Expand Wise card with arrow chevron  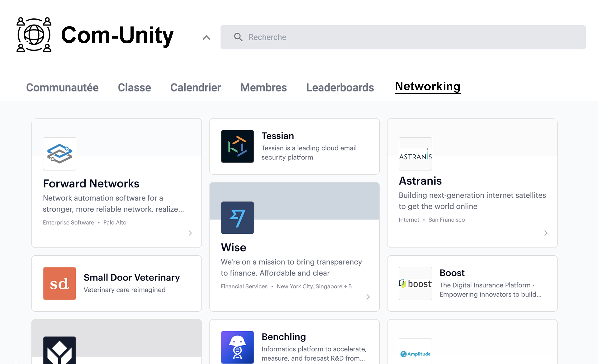coord(368,297)
